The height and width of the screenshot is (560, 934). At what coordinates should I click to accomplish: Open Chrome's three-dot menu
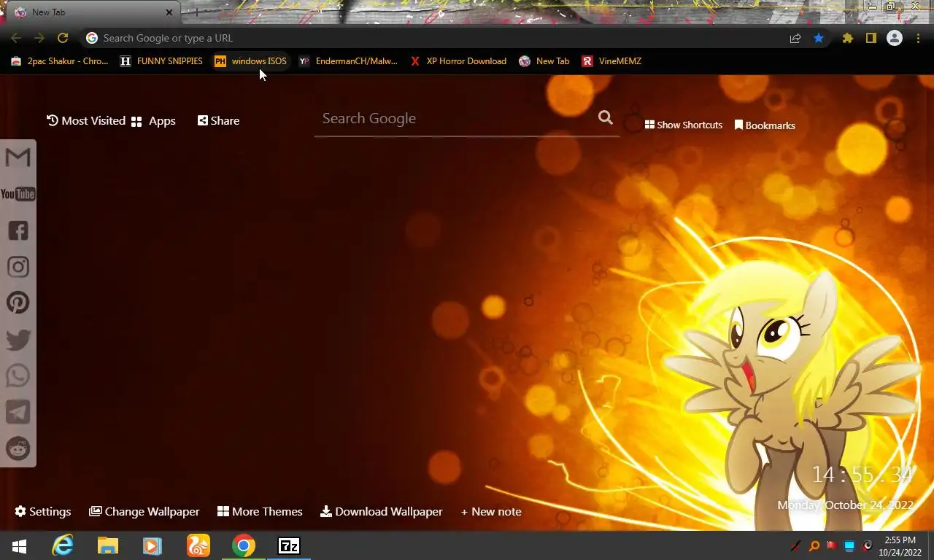(x=919, y=38)
